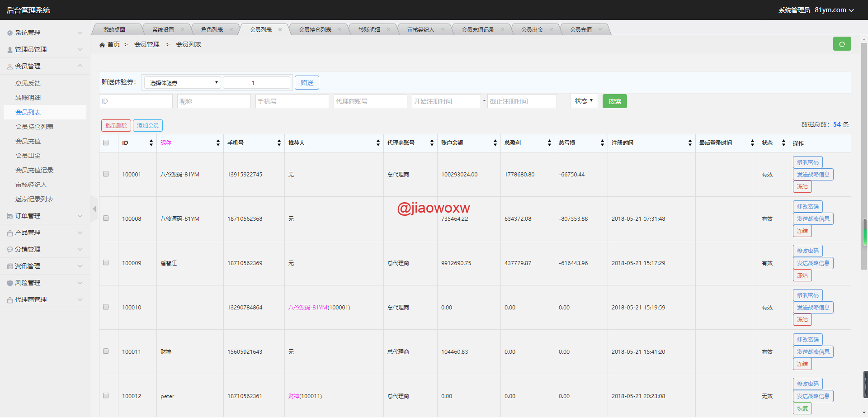This screenshot has height=418, width=868.
Task: Check the row checkbox for member 100012
Action: pyautogui.click(x=106, y=395)
